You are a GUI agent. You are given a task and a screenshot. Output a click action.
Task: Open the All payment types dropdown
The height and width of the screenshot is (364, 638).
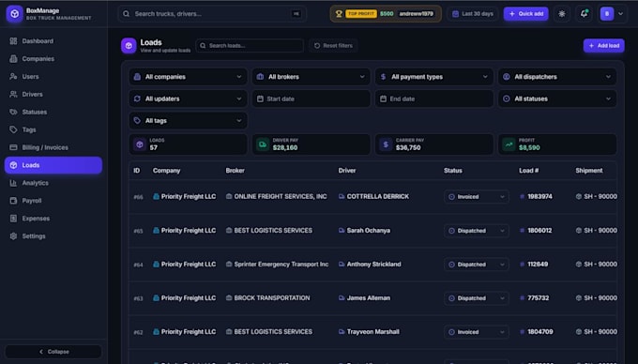point(434,77)
